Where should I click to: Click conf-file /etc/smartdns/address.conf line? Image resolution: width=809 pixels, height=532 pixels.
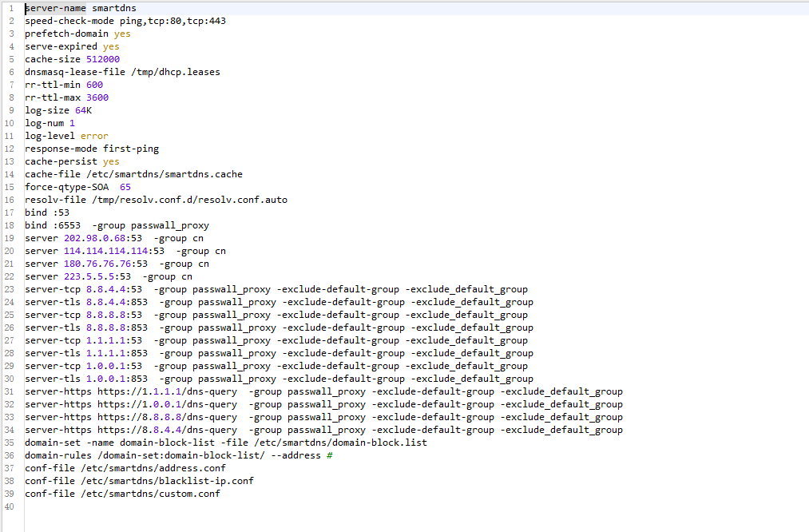coord(125,469)
